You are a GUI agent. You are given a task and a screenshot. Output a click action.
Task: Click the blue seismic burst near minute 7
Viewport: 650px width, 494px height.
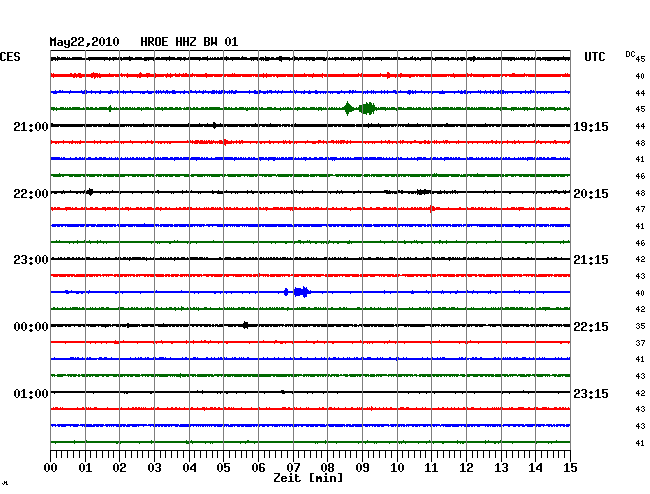(x=302, y=292)
